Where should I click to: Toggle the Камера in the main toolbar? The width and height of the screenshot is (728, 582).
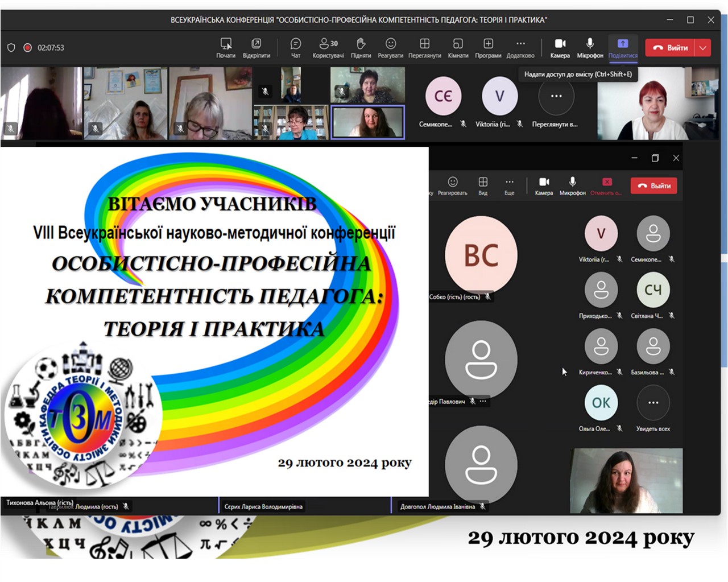pos(560,48)
